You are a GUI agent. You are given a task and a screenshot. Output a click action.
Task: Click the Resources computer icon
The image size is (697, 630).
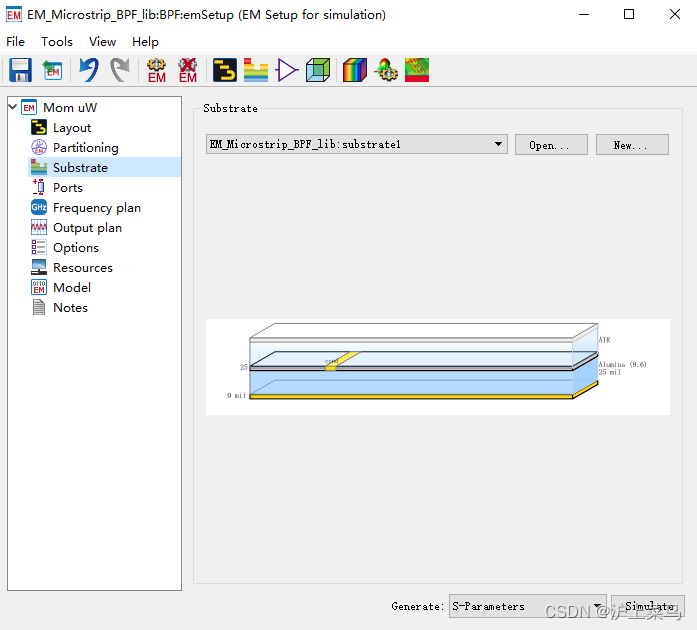click(39, 267)
